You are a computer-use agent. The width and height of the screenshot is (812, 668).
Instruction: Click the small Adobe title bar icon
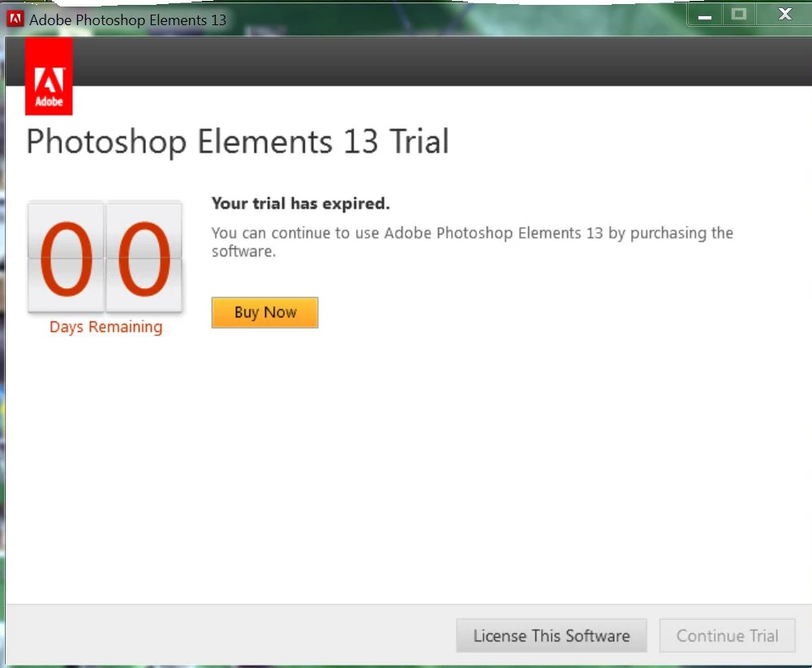(15, 19)
